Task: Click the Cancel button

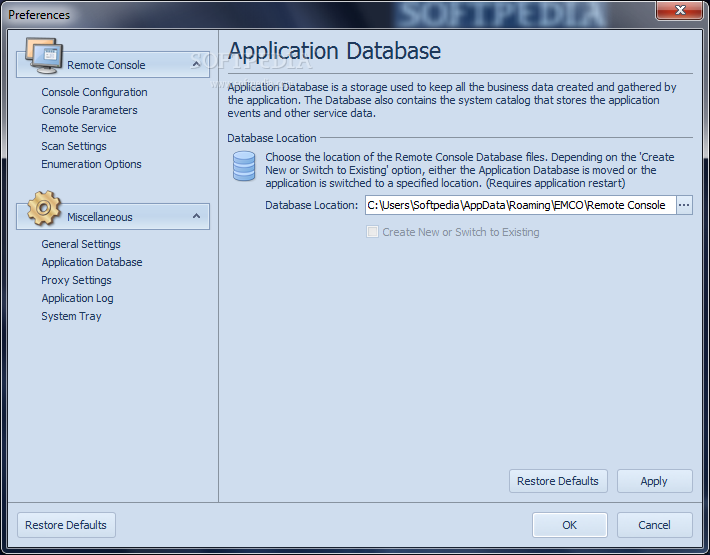Action: click(x=654, y=525)
